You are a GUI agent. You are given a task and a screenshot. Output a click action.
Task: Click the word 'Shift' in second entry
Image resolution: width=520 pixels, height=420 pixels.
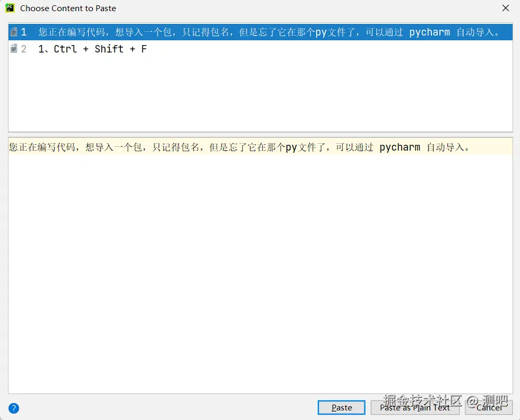tap(109, 49)
